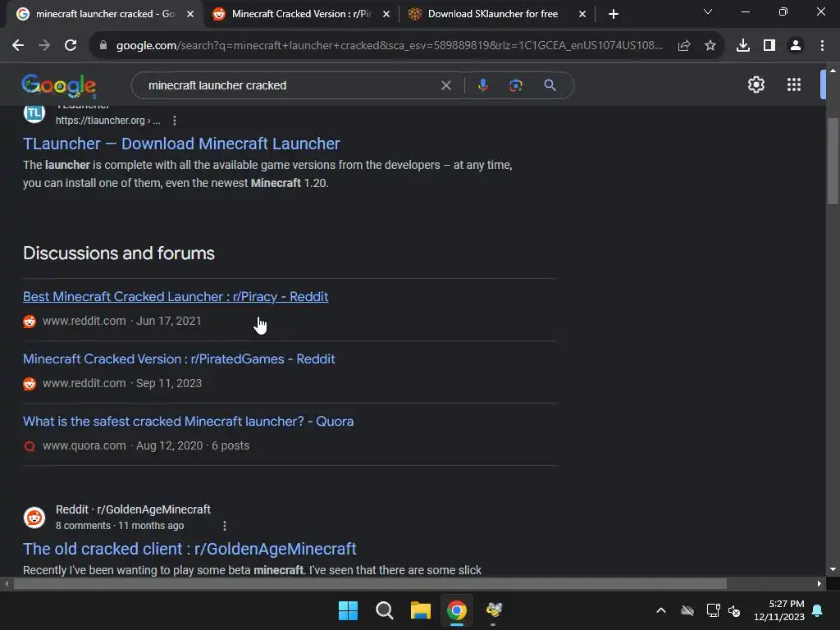
Task: Open more options for TLauncher result
Action: tap(174, 121)
